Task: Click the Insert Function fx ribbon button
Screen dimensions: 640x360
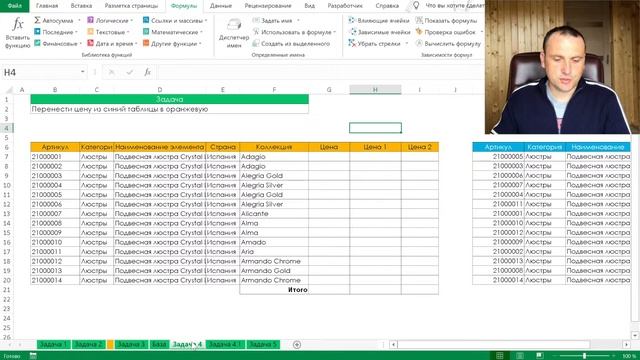Action: coord(17,33)
